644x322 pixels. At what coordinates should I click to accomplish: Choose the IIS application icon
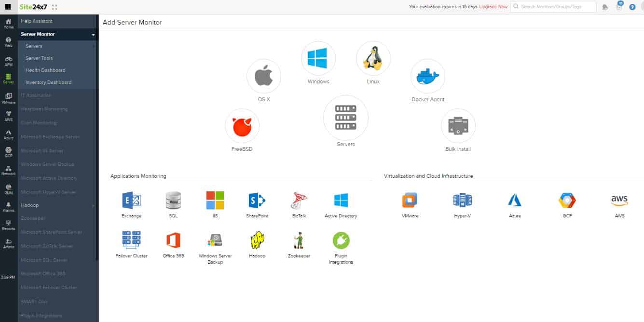[215, 200]
